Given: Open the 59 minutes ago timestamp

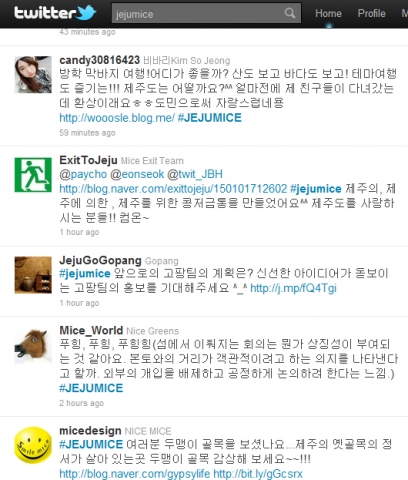Looking at the screenshot, I should [87, 133].
